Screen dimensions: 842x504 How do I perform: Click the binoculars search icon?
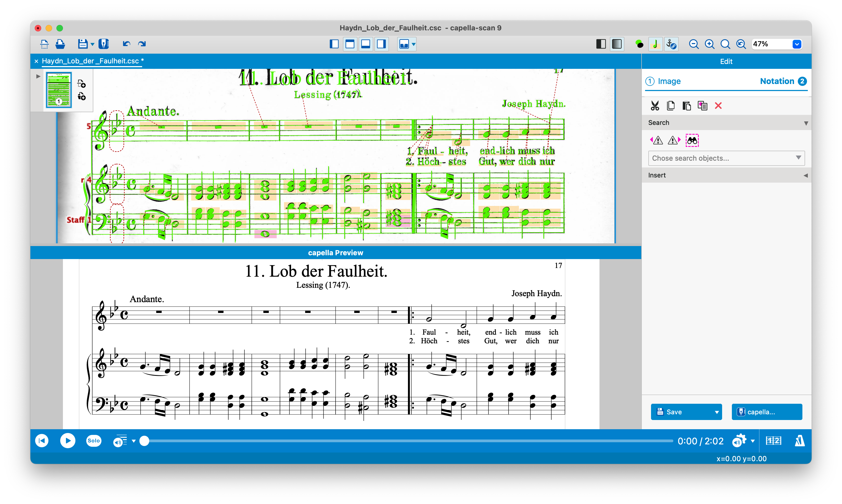(x=693, y=140)
